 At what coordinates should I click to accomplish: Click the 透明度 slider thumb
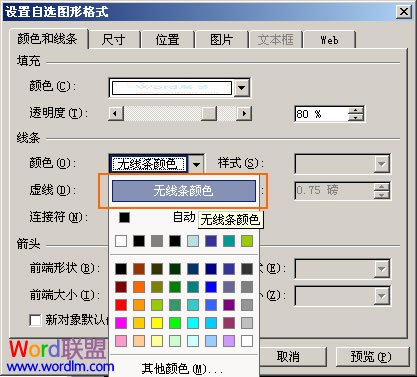coord(209,114)
